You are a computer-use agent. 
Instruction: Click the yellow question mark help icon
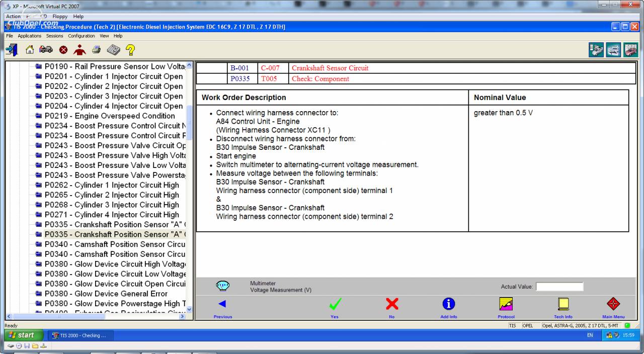[x=130, y=50]
